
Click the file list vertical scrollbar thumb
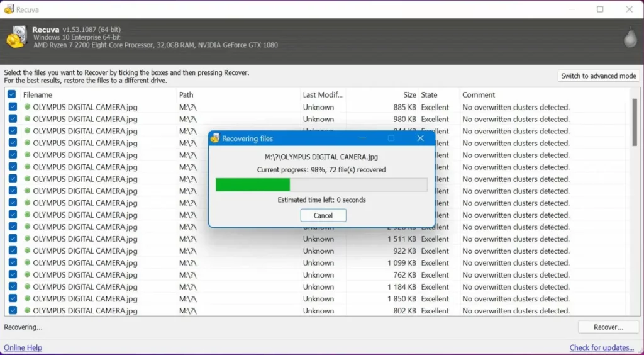[x=635, y=123]
